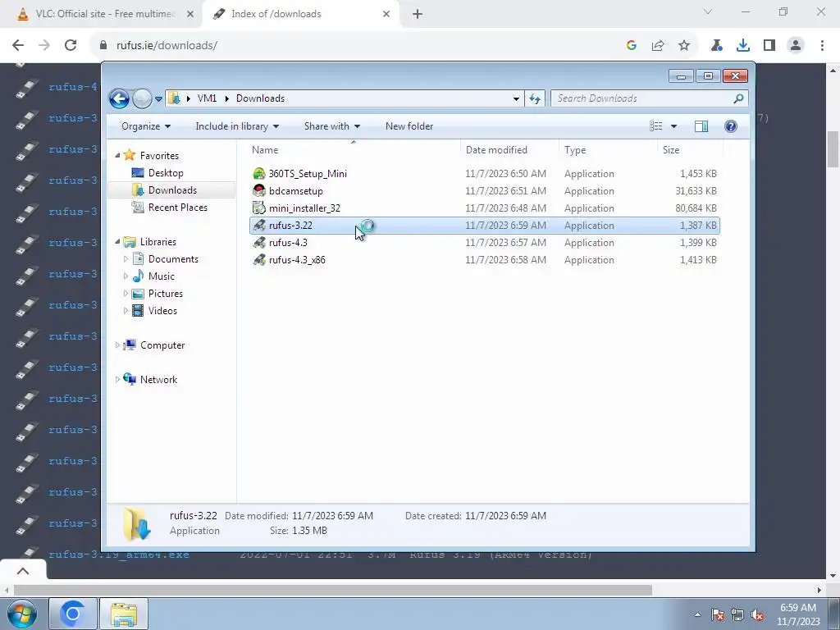
Task: Toggle Chrome side panel icon
Action: pos(769,46)
